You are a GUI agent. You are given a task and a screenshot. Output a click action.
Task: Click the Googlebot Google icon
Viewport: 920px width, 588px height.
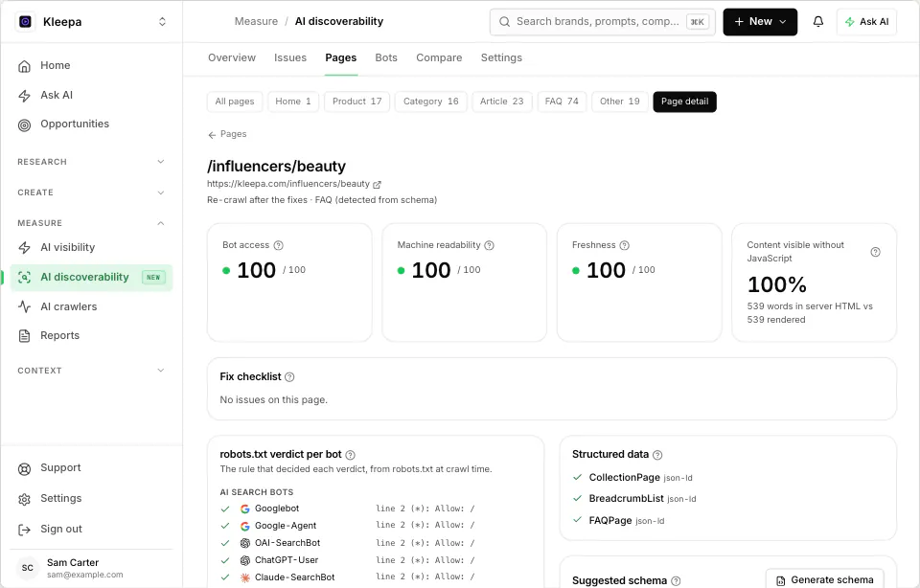click(x=245, y=509)
